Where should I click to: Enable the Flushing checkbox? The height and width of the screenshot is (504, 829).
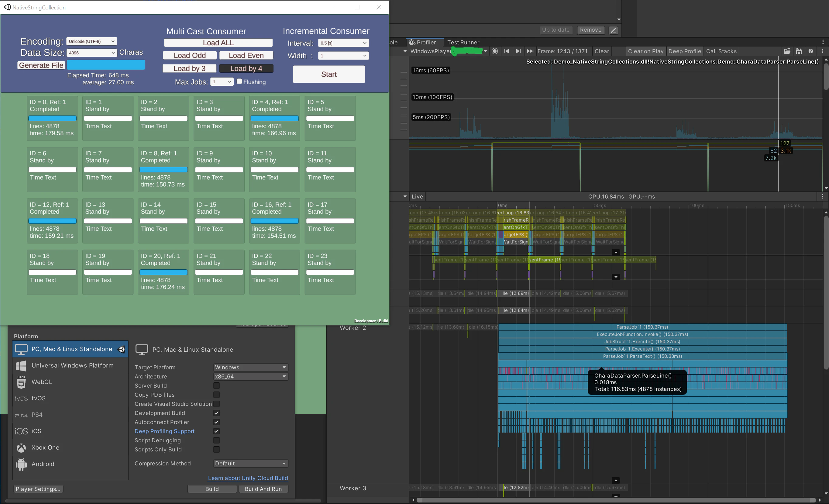[x=239, y=81]
